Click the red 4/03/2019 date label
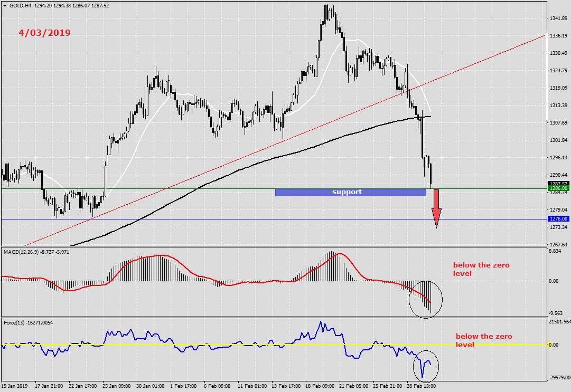 coord(45,33)
